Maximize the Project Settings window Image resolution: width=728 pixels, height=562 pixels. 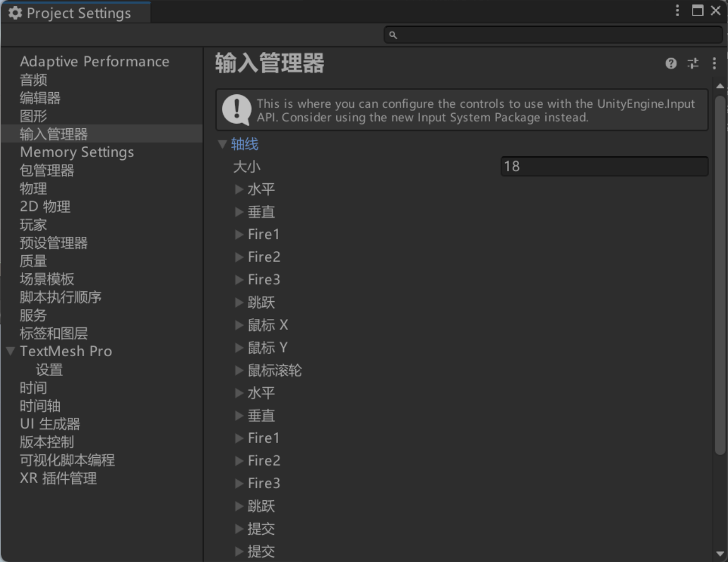[x=698, y=10]
